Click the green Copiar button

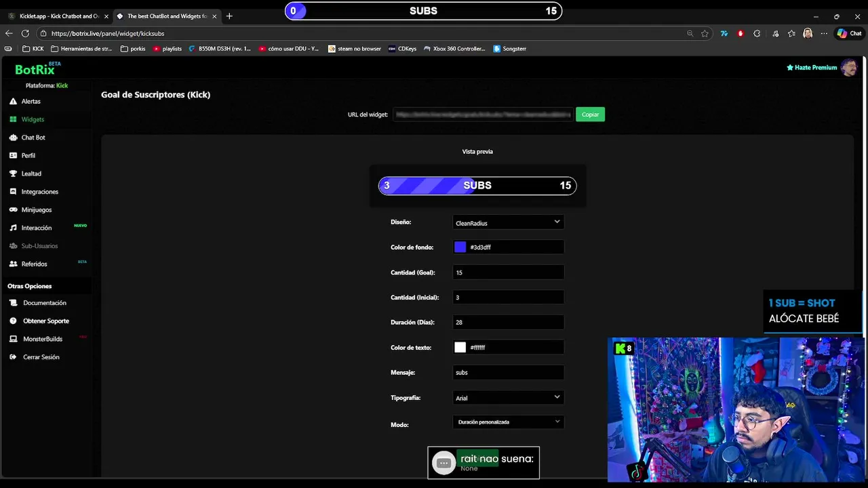[590, 115]
